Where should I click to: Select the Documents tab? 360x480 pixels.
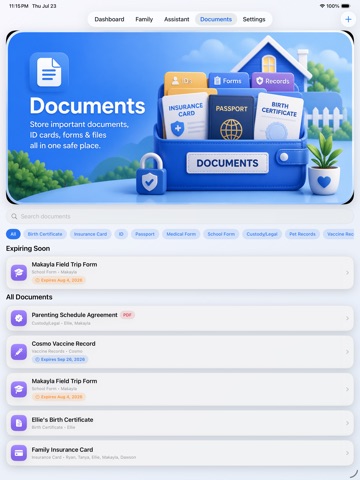click(216, 19)
